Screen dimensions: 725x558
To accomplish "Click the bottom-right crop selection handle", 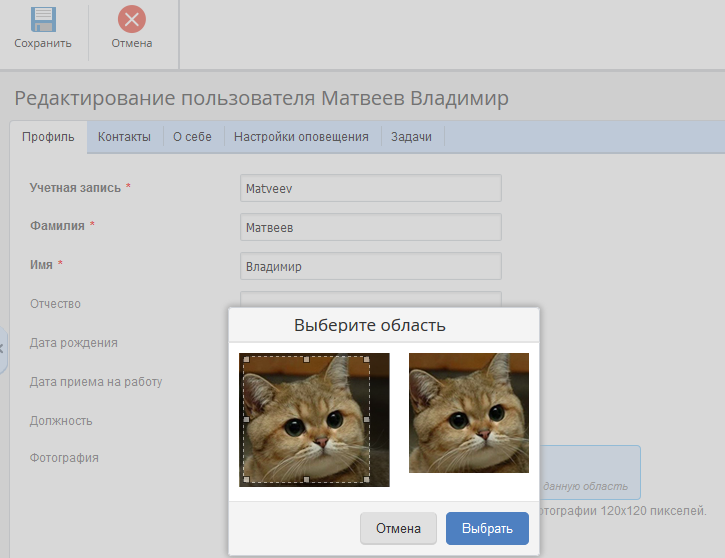I will (x=368, y=480).
